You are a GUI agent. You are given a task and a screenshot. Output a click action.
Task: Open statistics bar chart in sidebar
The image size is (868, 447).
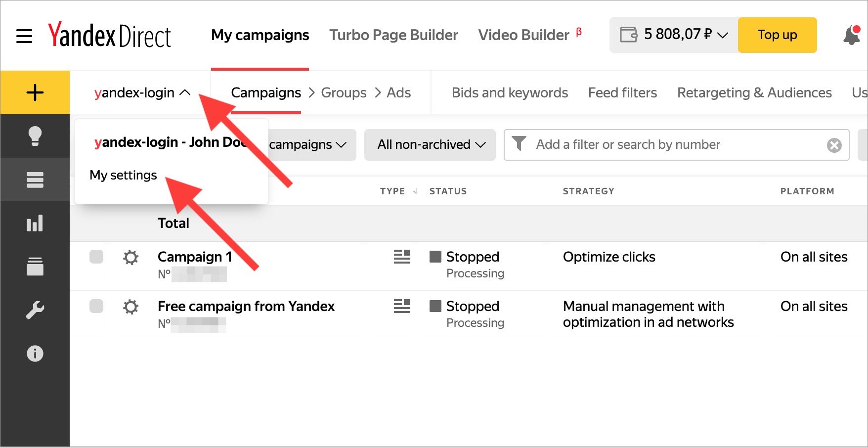(35, 223)
